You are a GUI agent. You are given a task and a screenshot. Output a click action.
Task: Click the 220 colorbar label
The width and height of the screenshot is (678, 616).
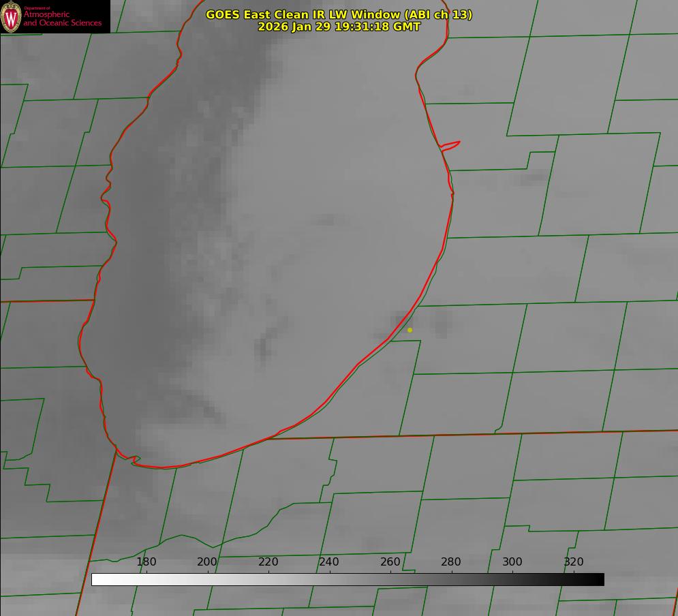(x=268, y=561)
